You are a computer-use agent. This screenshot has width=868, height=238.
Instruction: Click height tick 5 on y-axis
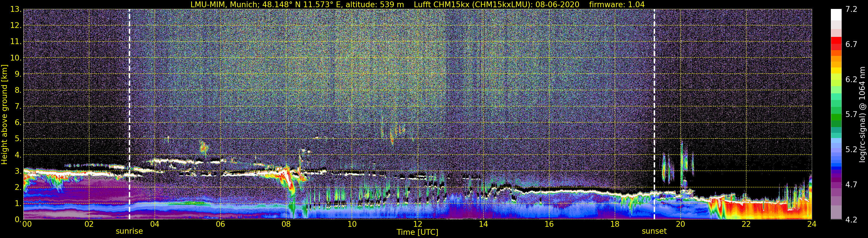(x=18, y=139)
